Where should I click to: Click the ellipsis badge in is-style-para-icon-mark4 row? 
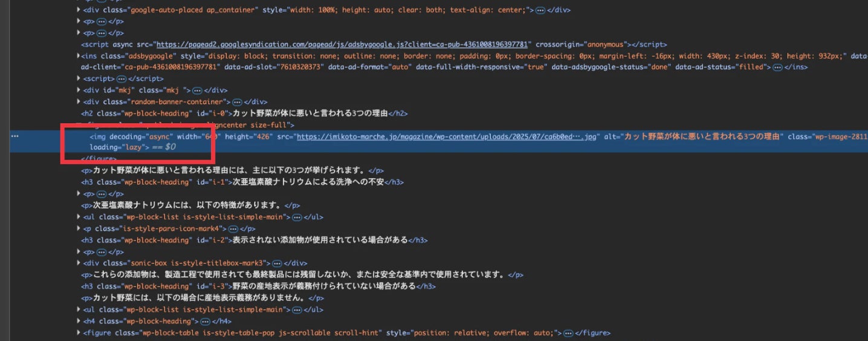(233, 229)
